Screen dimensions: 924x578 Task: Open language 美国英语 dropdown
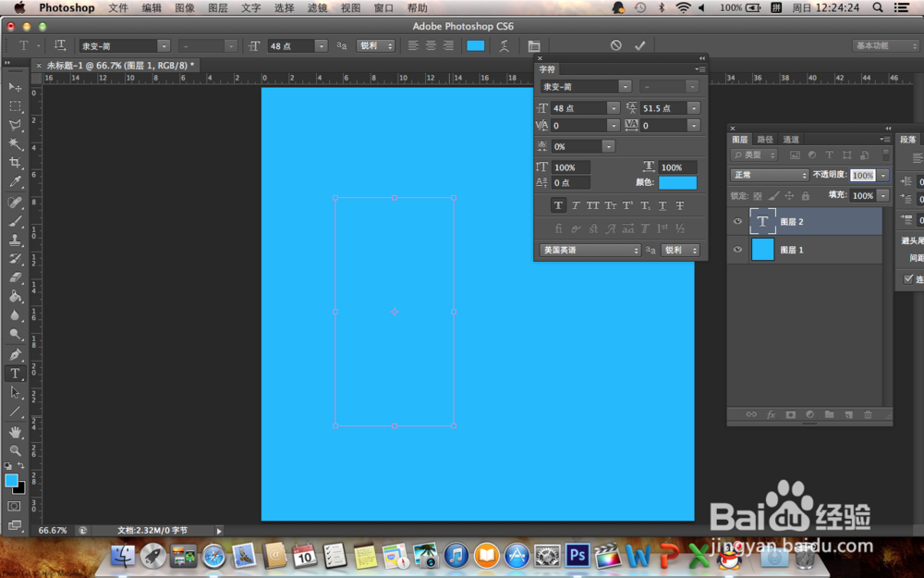[x=590, y=250]
